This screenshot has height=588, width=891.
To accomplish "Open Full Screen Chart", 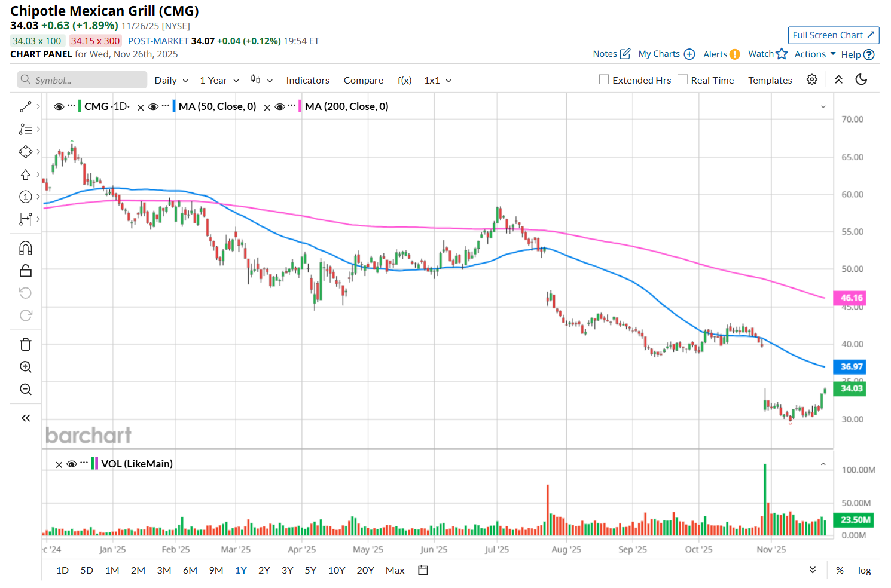I will click(x=834, y=35).
